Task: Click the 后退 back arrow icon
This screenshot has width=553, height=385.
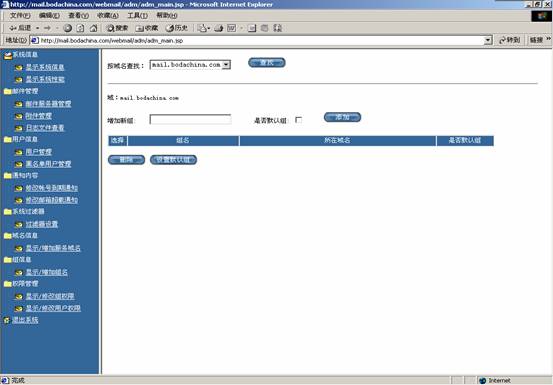Action: (13, 28)
